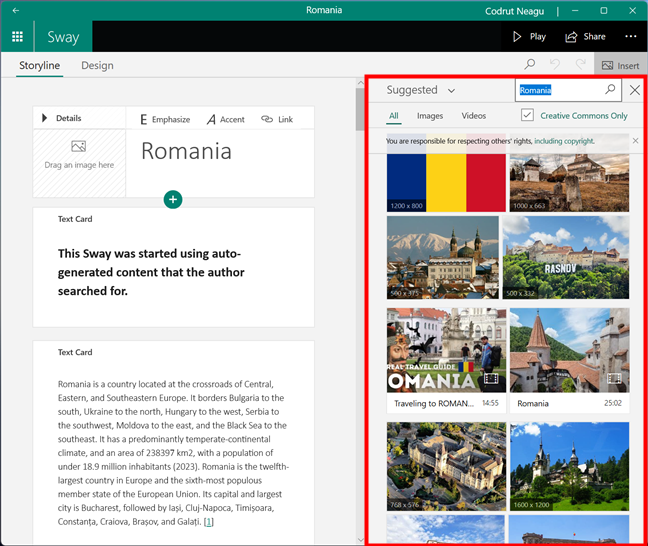Expand the Suggested source dropdown
The image size is (648, 546).
(x=421, y=90)
